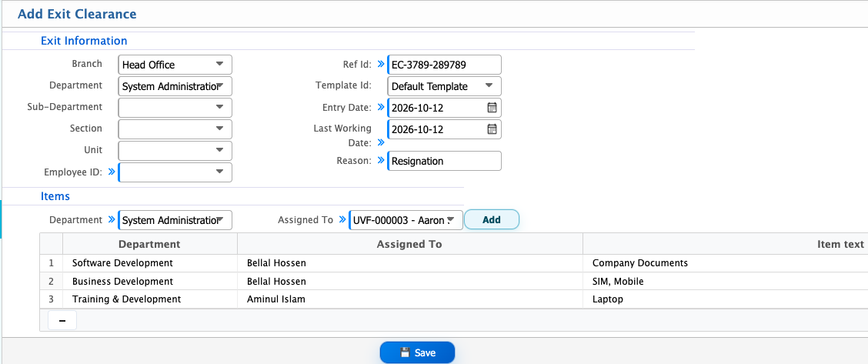Click the Aminul Islam cell
The height and width of the screenshot is (364, 868).
pos(409,299)
